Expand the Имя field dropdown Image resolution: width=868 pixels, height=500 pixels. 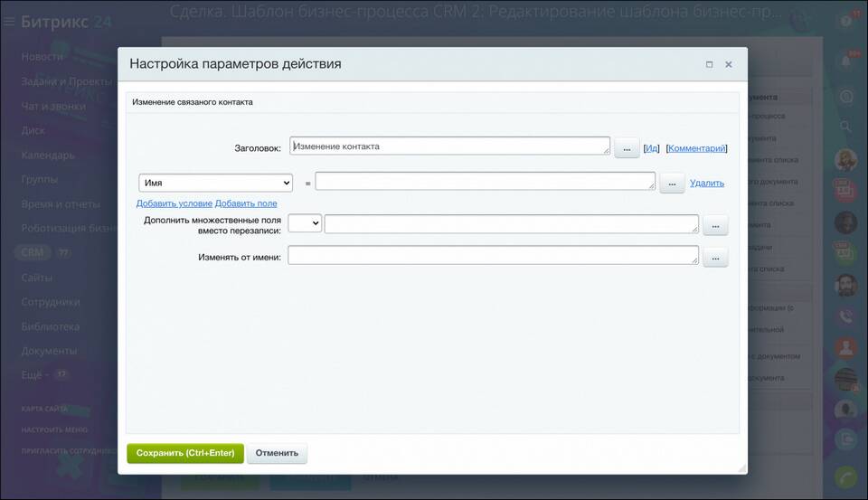[215, 183]
